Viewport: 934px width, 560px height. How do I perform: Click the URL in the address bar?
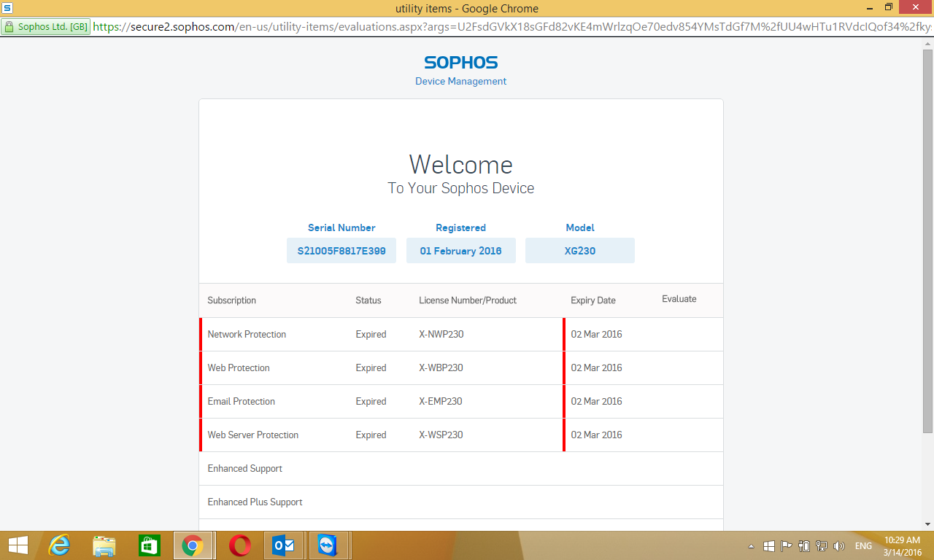(512, 27)
